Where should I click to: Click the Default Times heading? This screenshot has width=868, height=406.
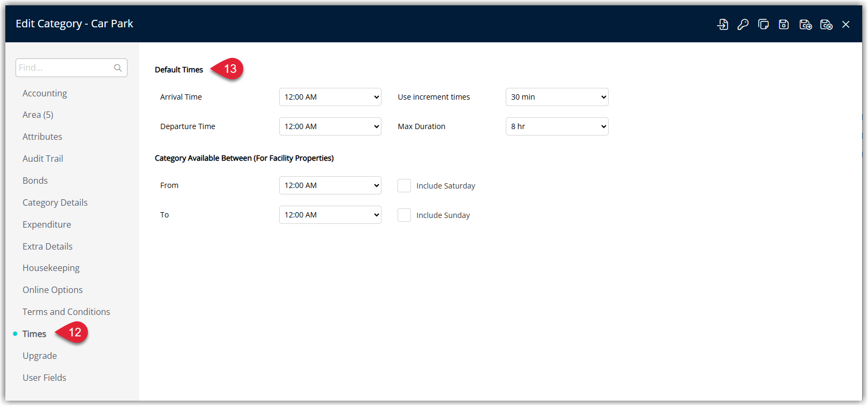click(179, 70)
